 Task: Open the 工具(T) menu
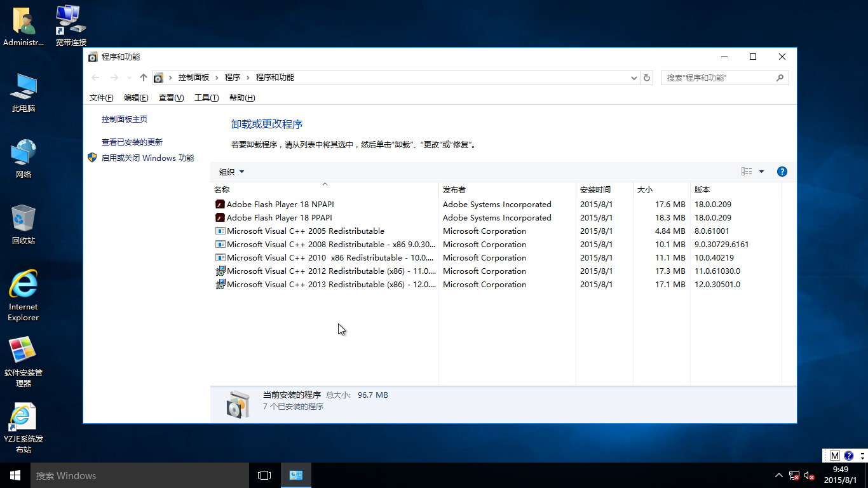click(207, 98)
